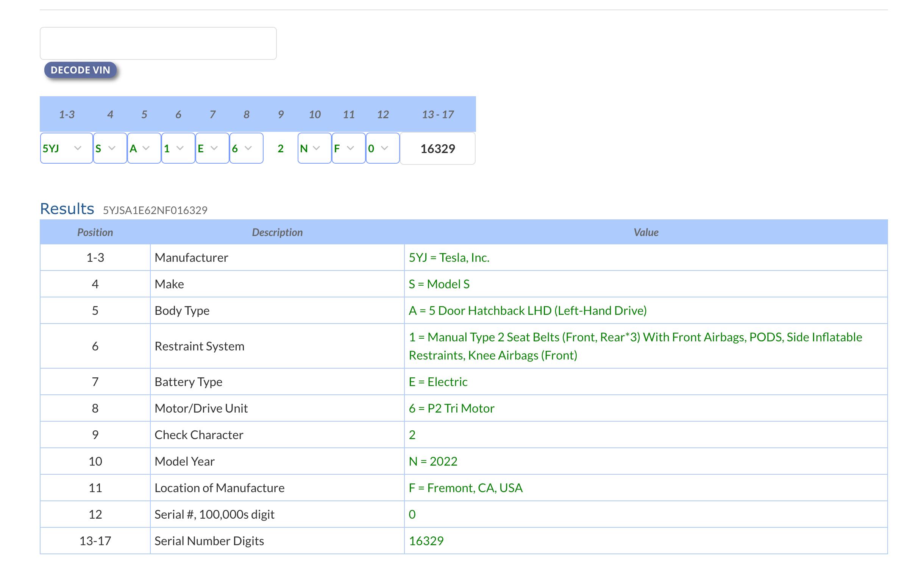Click the Serial Number Digits value 16329
Screen dimensions: 924x566
click(x=426, y=541)
